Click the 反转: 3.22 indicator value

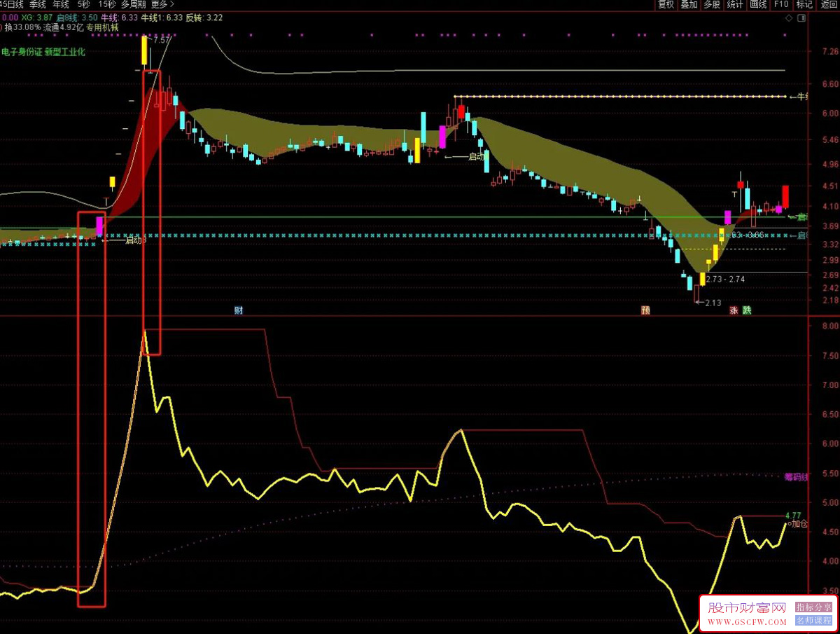click(204, 18)
